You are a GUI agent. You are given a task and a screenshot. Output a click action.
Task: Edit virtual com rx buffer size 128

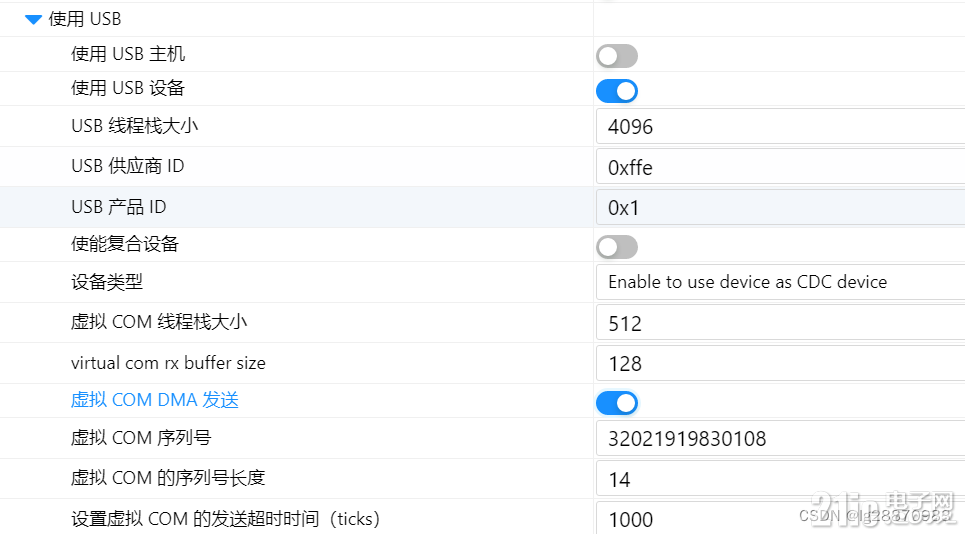[780, 364]
